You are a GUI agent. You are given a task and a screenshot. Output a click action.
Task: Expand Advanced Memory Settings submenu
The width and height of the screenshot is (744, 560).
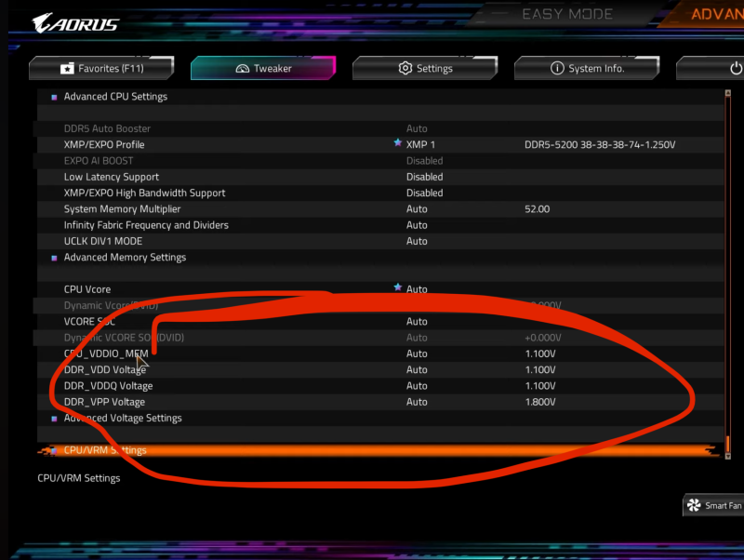tap(125, 258)
